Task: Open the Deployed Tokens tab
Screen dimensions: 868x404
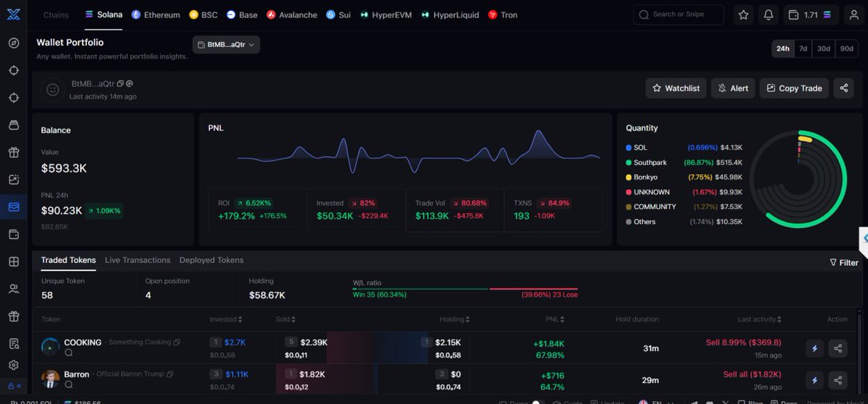Action: (x=211, y=260)
